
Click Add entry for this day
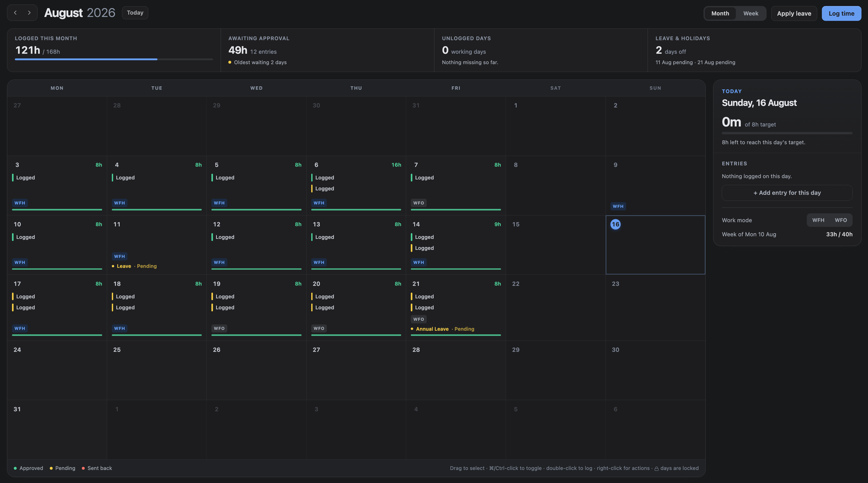pyautogui.click(x=787, y=193)
